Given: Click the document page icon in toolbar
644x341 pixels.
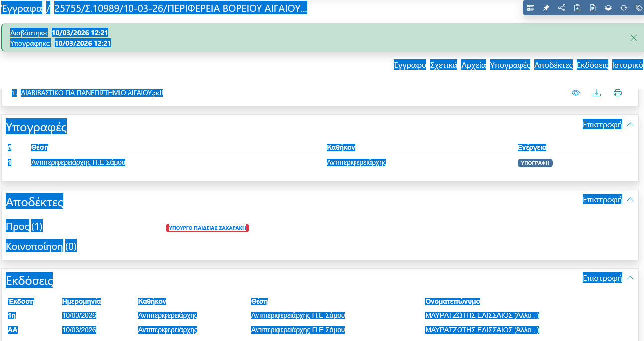Looking at the screenshot, I should (593, 8).
